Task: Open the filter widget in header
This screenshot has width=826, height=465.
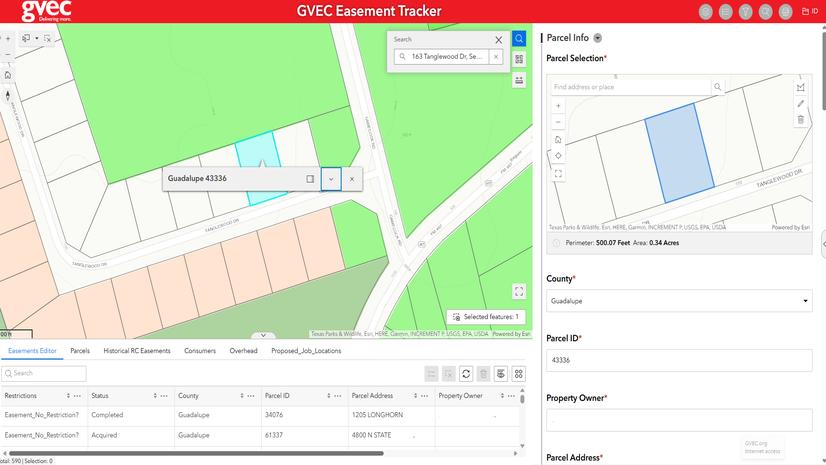Action: click(x=745, y=12)
